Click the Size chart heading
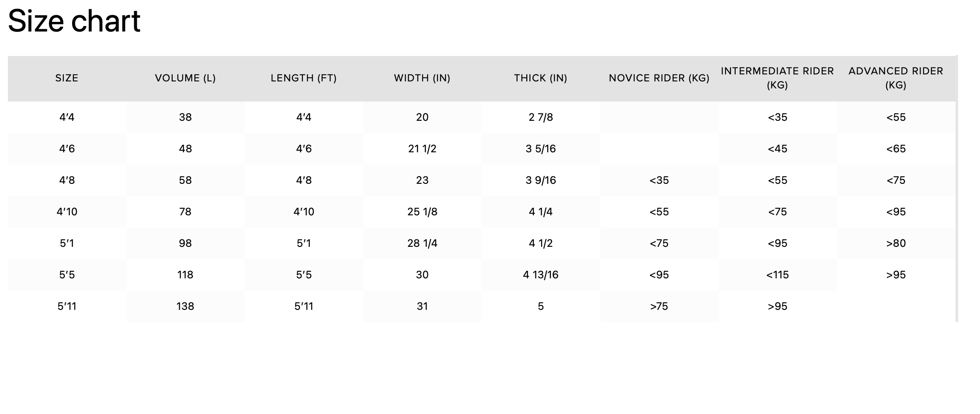Image resolution: width=980 pixels, height=414 pixels. 74,21
